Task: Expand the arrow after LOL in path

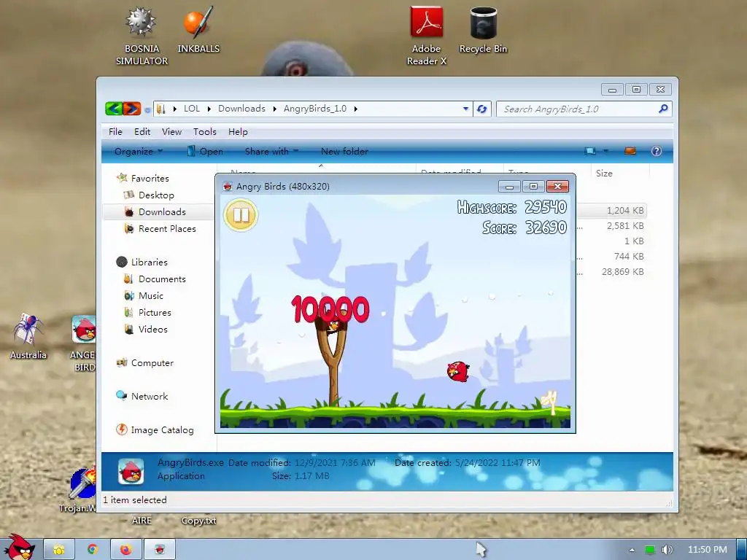Action: (209, 109)
